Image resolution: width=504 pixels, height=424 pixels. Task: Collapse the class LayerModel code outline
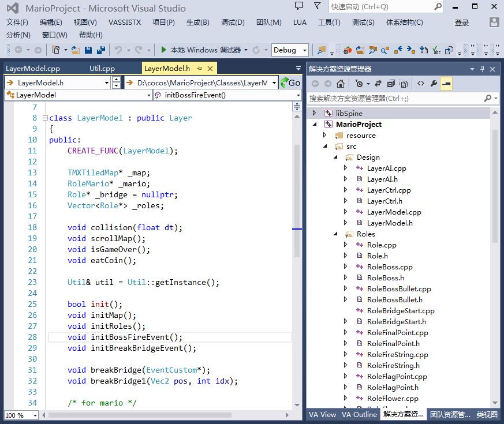45,118
